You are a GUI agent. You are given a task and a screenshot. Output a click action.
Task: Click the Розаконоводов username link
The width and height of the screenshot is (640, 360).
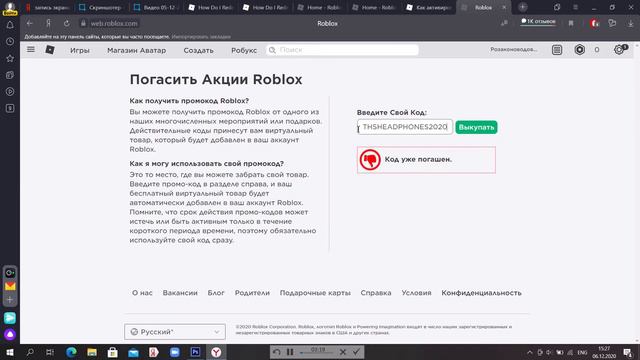click(x=513, y=49)
